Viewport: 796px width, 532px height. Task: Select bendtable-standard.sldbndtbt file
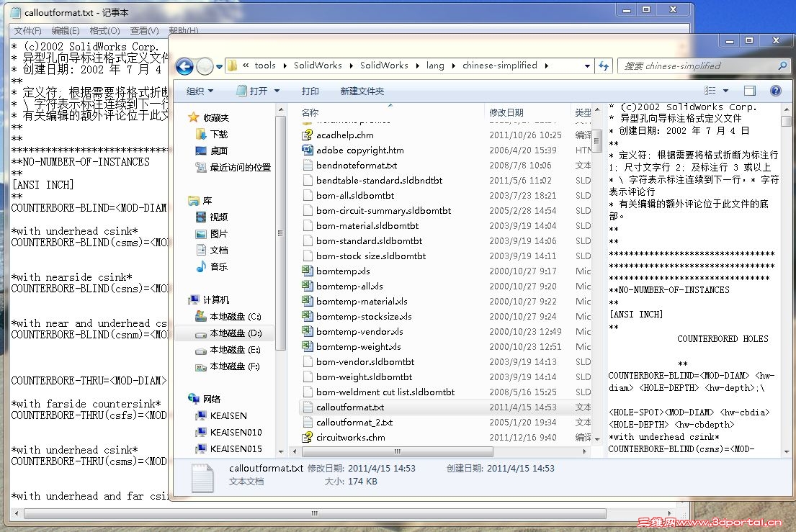point(379,181)
